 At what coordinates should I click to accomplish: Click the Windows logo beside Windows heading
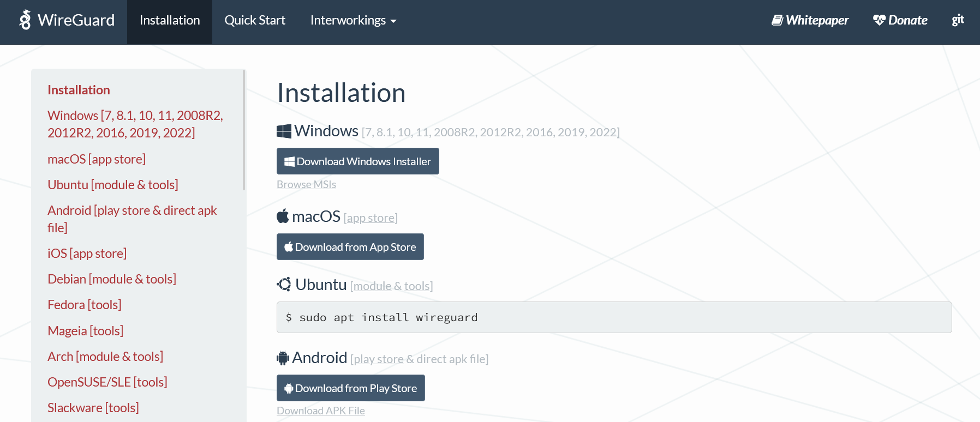pyautogui.click(x=284, y=131)
